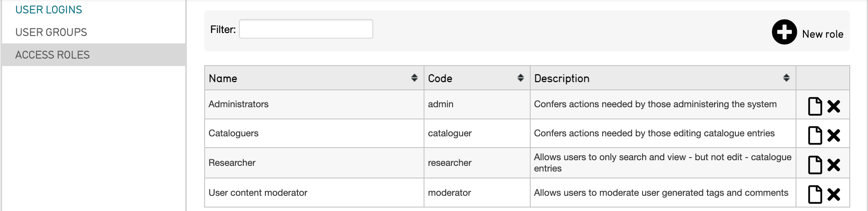Focus the Filter text field
Image resolution: width=868 pixels, height=211 pixels.
pyautogui.click(x=306, y=29)
